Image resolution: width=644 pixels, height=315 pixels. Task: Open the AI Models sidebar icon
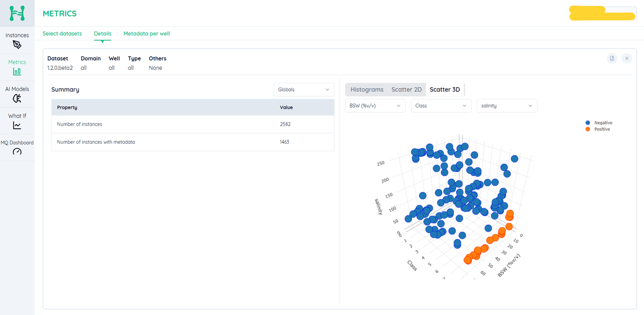click(x=17, y=98)
